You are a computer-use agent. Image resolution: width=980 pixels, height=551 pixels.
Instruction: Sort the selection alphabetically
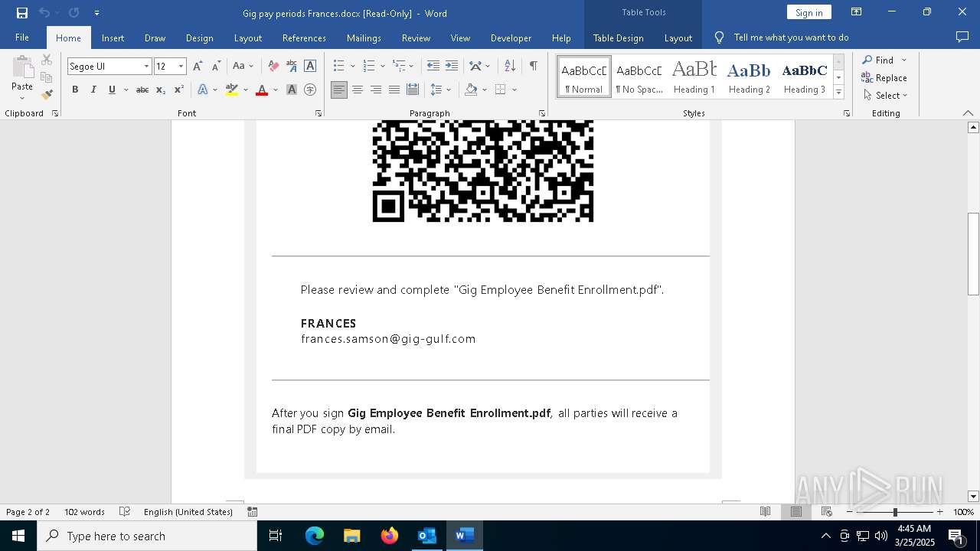point(510,67)
